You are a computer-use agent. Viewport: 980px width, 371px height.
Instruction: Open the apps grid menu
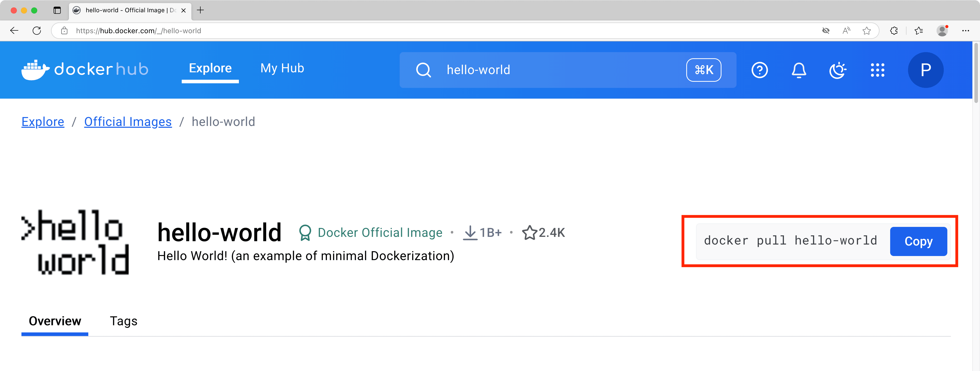click(877, 70)
